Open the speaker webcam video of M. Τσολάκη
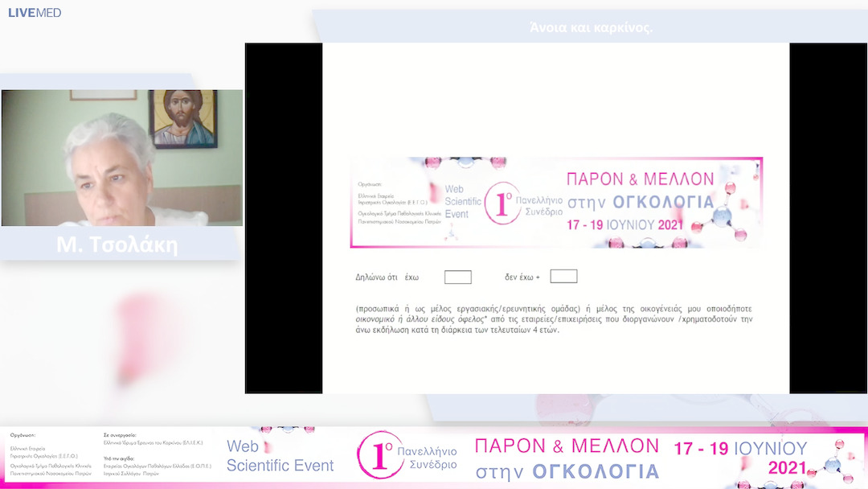This screenshot has width=868, height=489. [x=122, y=158]
